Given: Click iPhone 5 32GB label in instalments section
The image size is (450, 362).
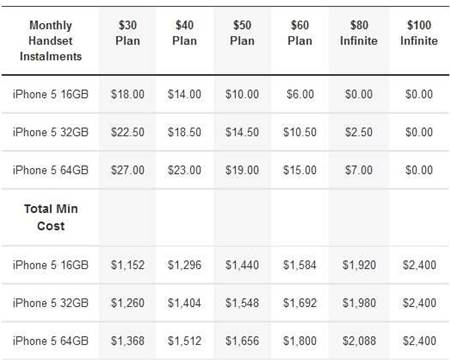Looking at the screenshot, I should point(50,132).
